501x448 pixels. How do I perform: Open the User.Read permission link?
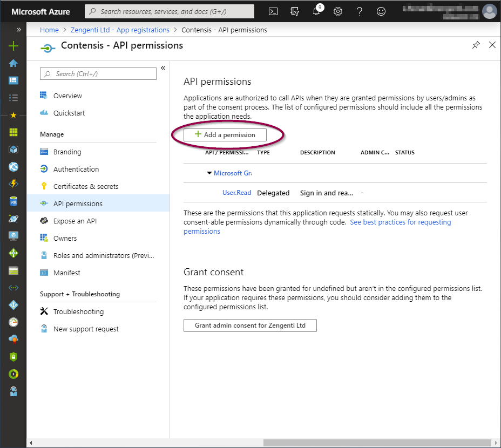tap(236, 193)
